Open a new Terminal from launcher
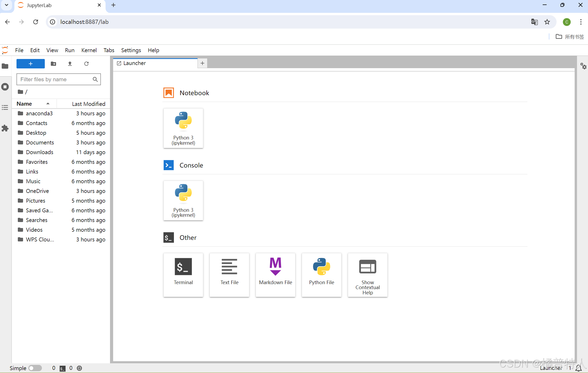This screenshot has height=373, width=588. coord(183,275)
